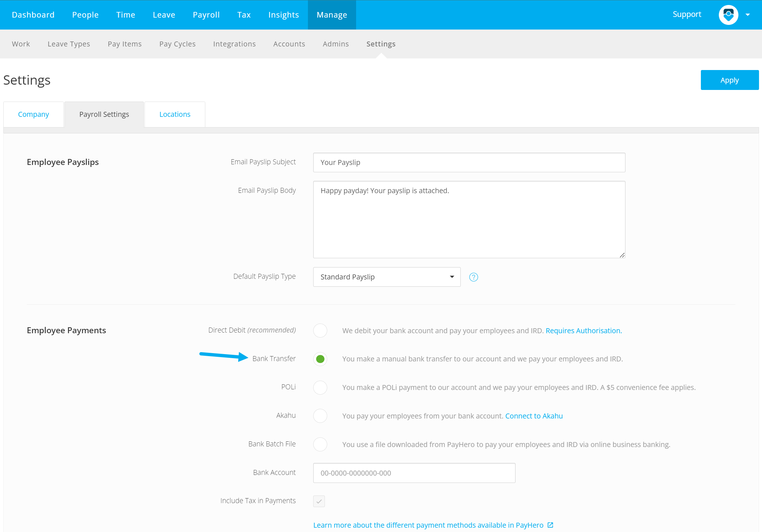Viewport: 762px width, 532px height.
Task: Click the Email Payslip Subject field
Action: point(469,162)
